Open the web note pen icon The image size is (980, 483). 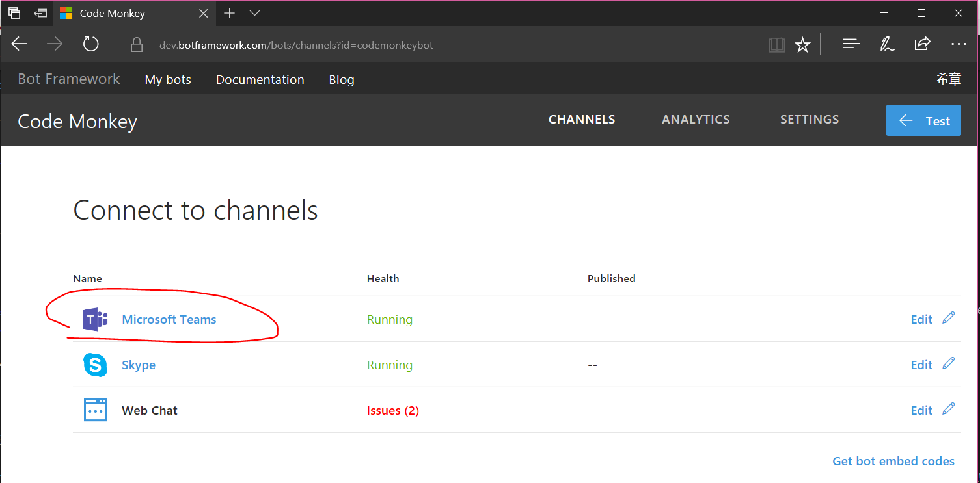click(886, 44)
